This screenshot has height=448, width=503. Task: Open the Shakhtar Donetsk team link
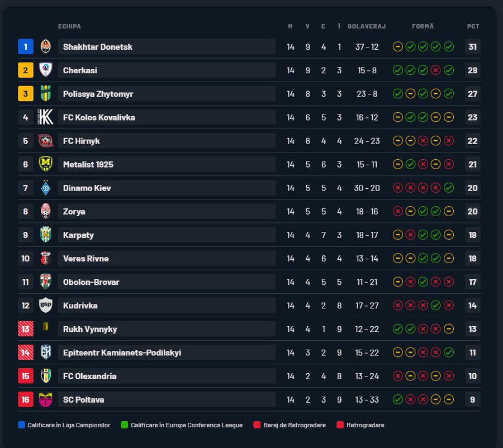click(98, 47)
